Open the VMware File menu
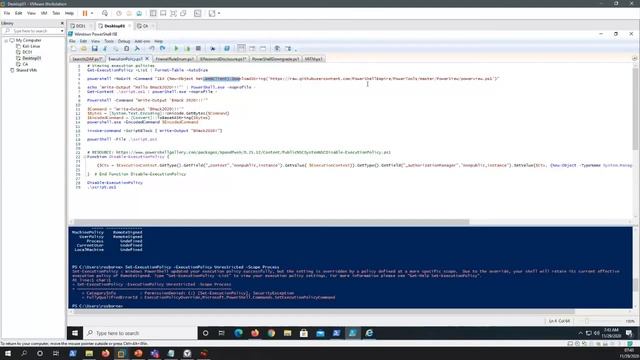 (x=7, y=13)
